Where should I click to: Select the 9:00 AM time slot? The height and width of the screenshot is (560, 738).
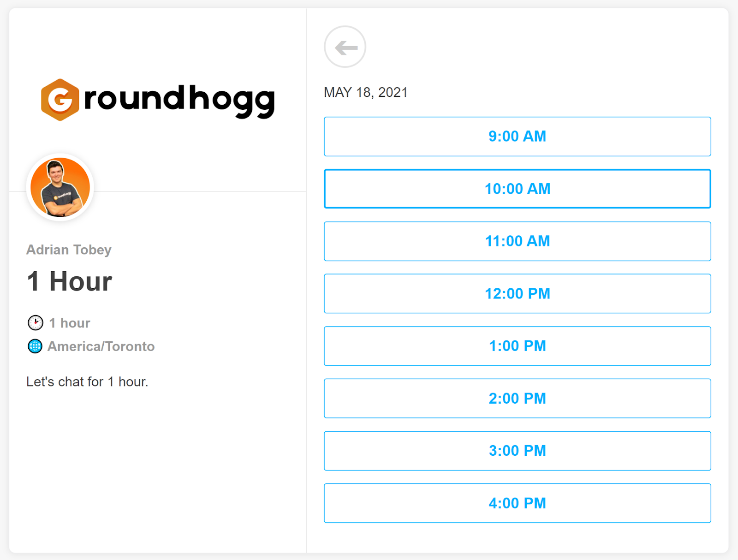click(518, 137)
